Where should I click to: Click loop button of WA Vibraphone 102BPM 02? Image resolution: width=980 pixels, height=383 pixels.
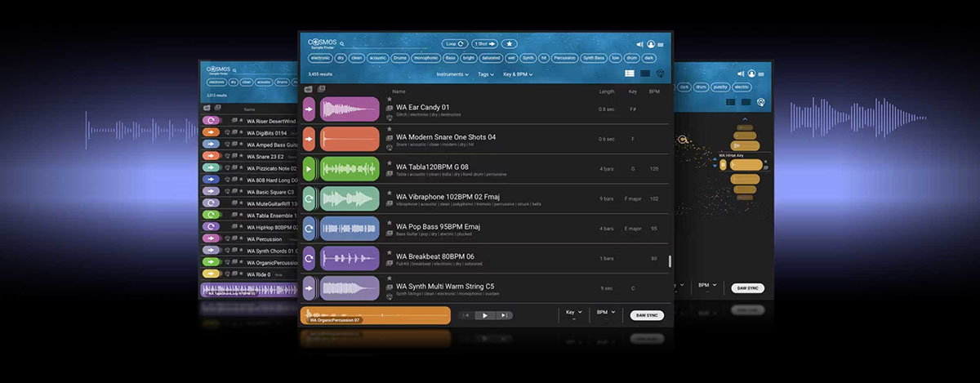[309, 199]
